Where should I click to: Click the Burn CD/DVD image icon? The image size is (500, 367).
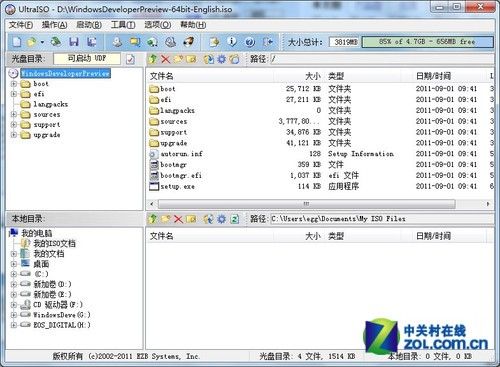coord(189,42)
